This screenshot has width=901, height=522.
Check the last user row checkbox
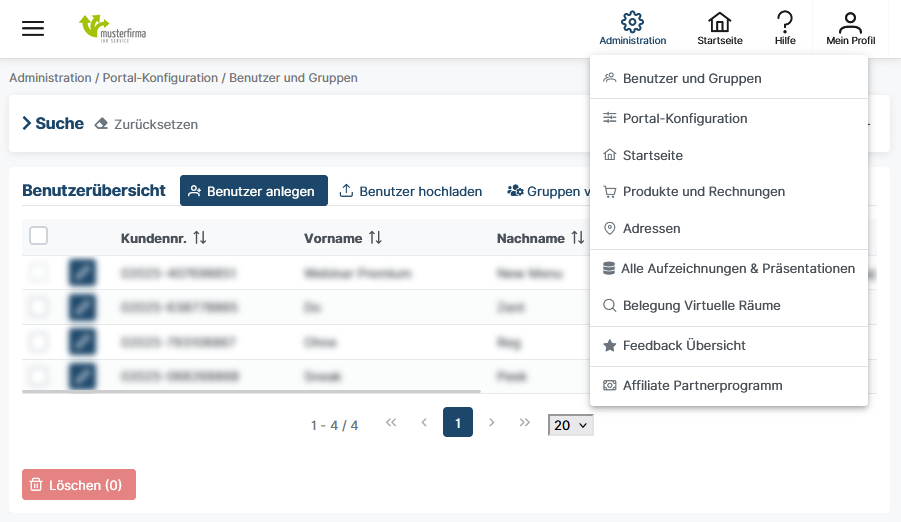click(x=38, y=376)
